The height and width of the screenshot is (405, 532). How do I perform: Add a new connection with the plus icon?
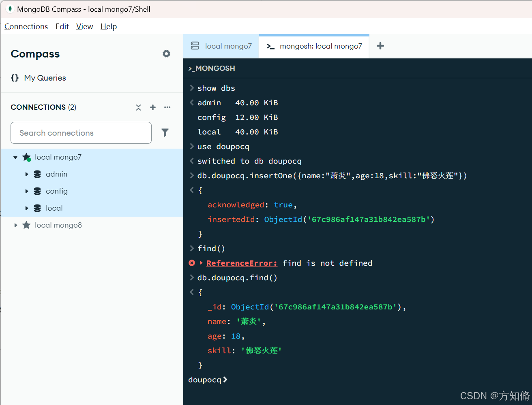[x=153, y=107]
